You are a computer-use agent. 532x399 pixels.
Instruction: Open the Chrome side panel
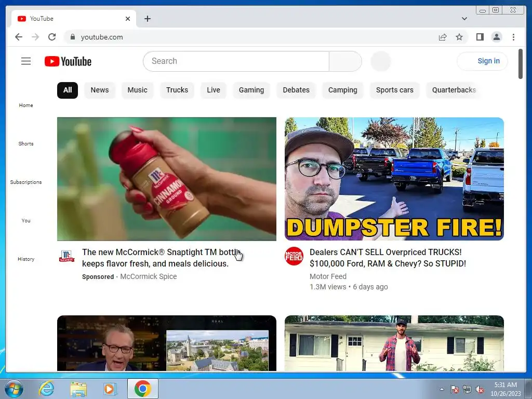coord(480,37)
